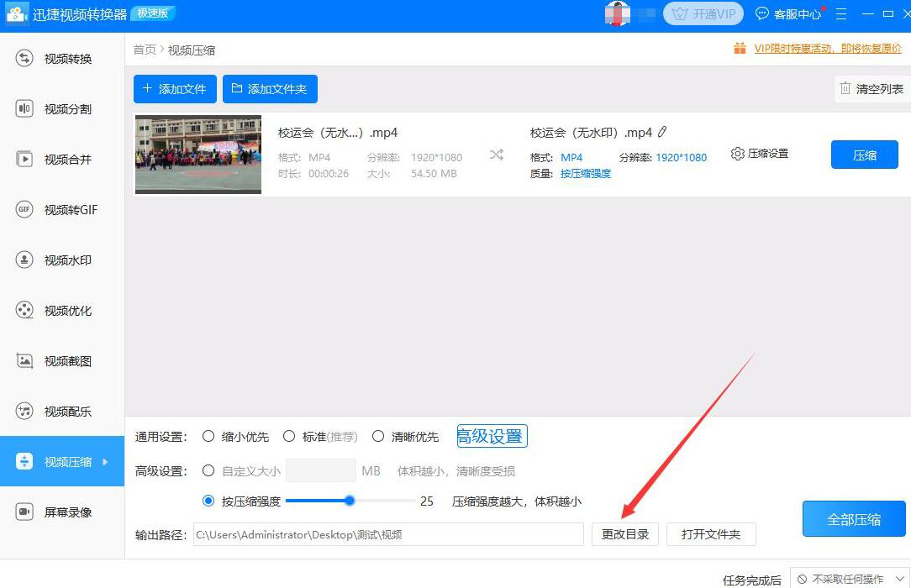Select 清晰优先 radio option
Viewport: 911px width, 588px height.
406,437
